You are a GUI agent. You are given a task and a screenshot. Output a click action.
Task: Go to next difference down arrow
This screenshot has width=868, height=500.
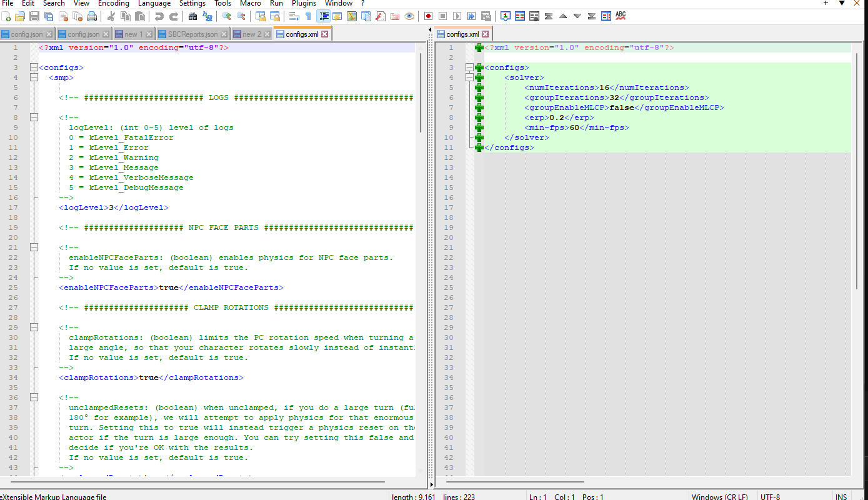[577, 16]
